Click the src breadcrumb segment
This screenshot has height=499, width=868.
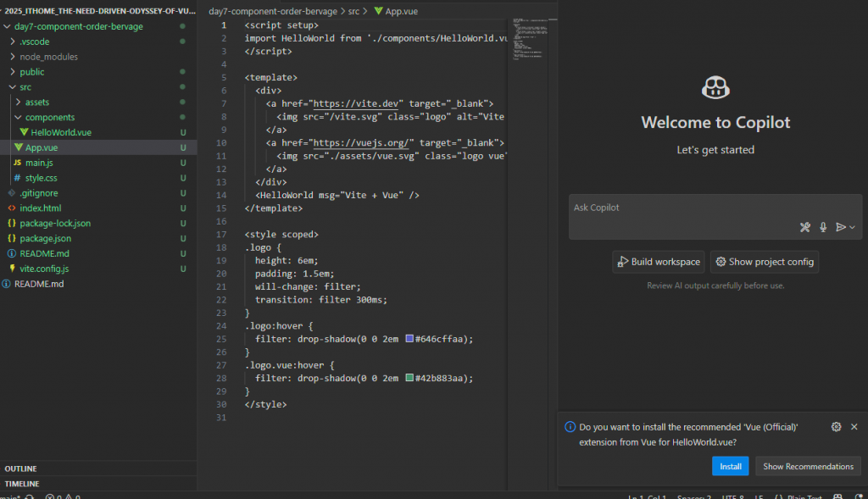click(353, 11)
